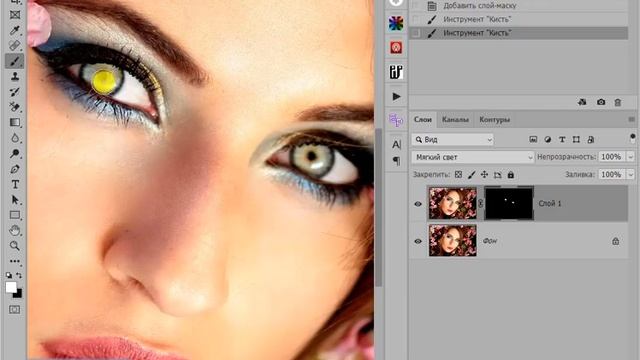Open the Paragraph panel icon

coord(396,160)
